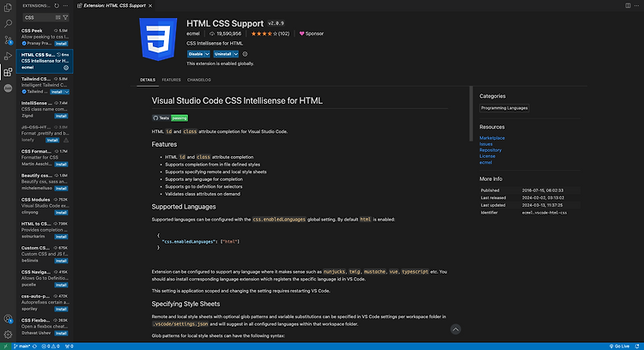This screenshot has height=350, width=644.
Task: Expand the Disable button dropdown arrow
Action: pyautogui.click(x=207, y=54)
